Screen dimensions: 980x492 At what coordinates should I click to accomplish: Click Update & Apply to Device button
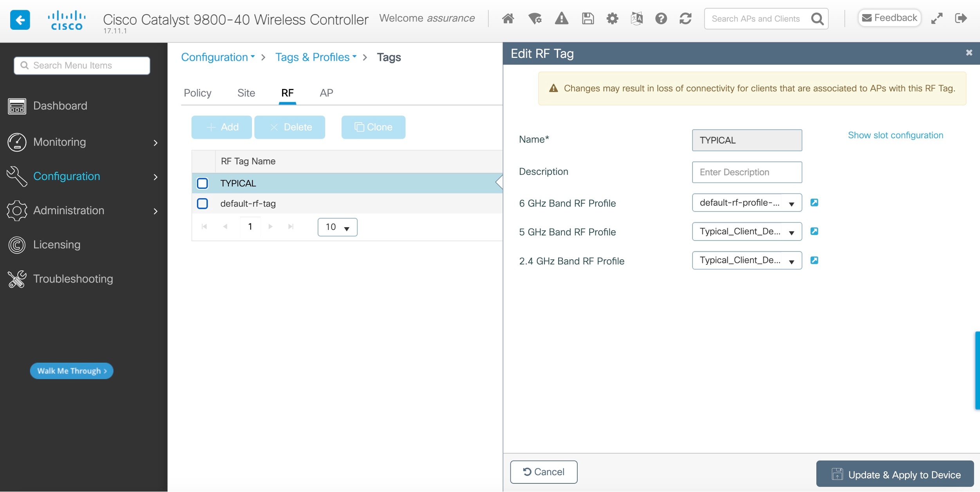895,474
